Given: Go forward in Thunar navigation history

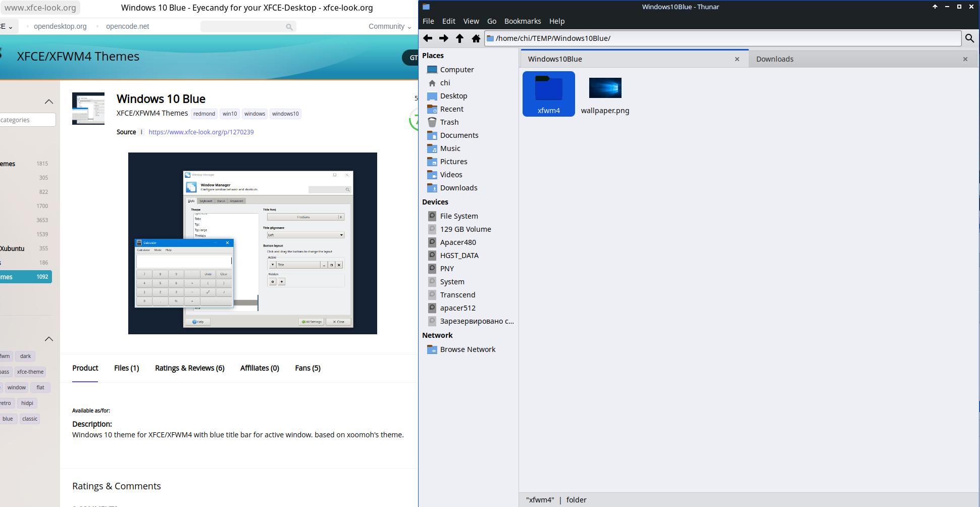Looking at the screenshot, I should (x=444, y=38).
